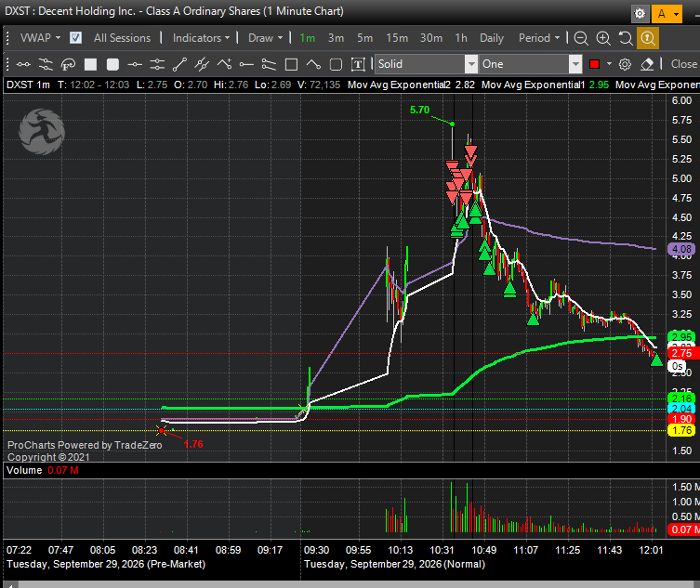700x588 pixels.
Task: Select the filled rounded rectangle tool
Action: click(112, 65)
